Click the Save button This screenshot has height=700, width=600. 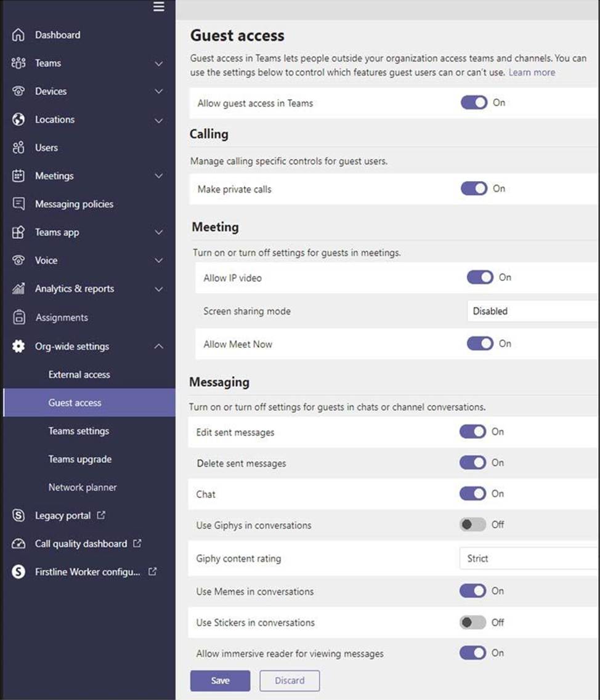click(220, 680)
